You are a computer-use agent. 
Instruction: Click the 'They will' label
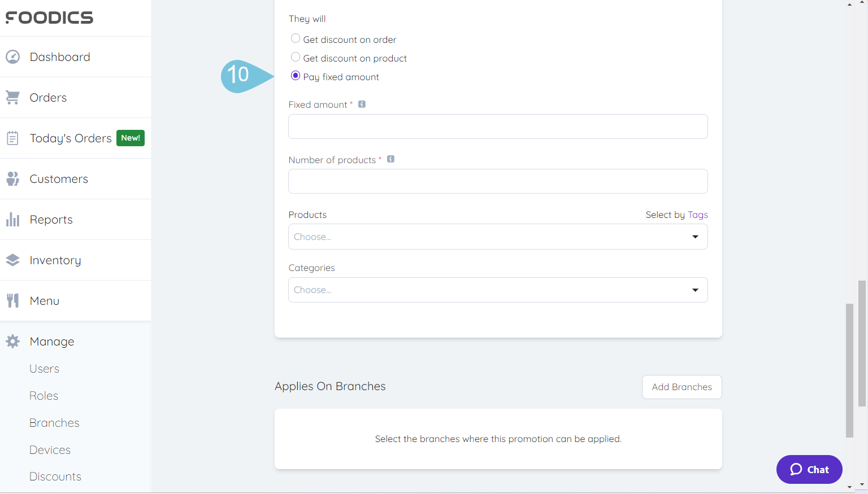pos(307,19)
